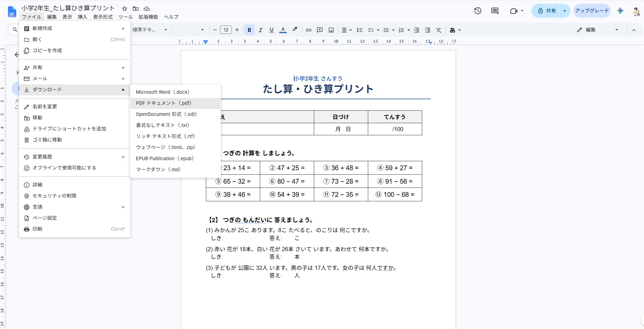The width and height of the screenshot is (644, 329).
Task: Open the highlight color marker tool
Action: tap(295, 30)
